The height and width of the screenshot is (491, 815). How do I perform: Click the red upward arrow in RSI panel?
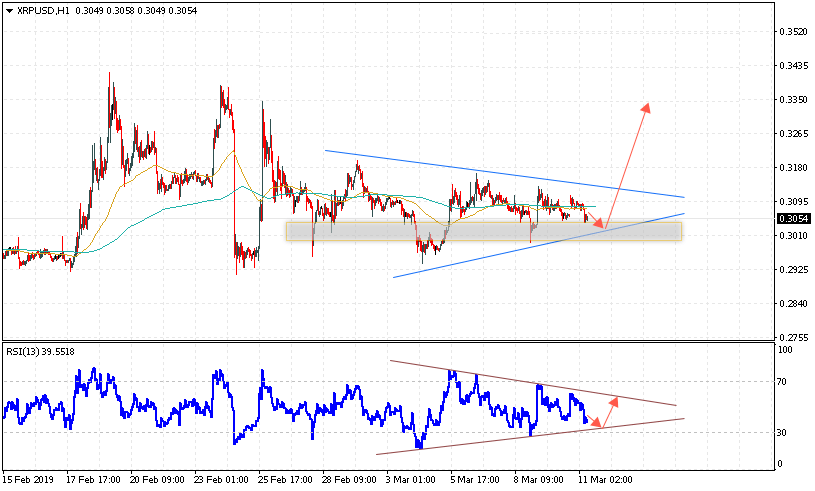pyautogui.click(x=610, y=411)
